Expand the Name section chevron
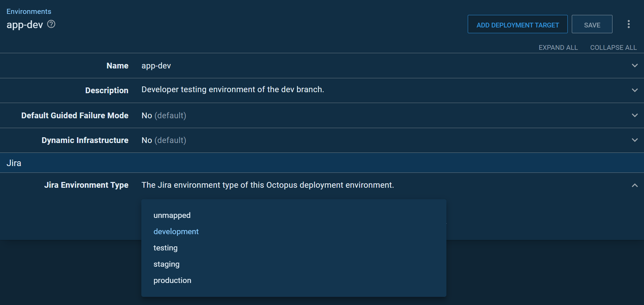 click(635, 65)
